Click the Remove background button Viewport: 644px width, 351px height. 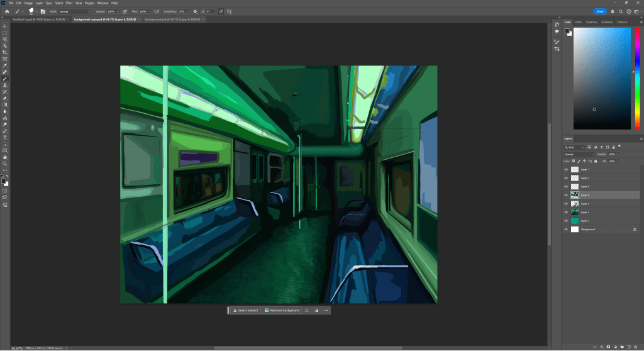click(x=281, y=310)
